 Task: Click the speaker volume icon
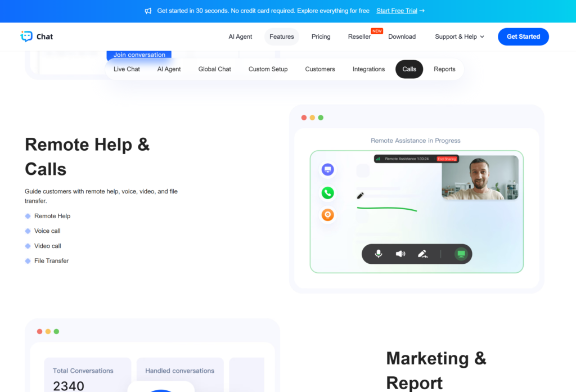coord(400,254)
